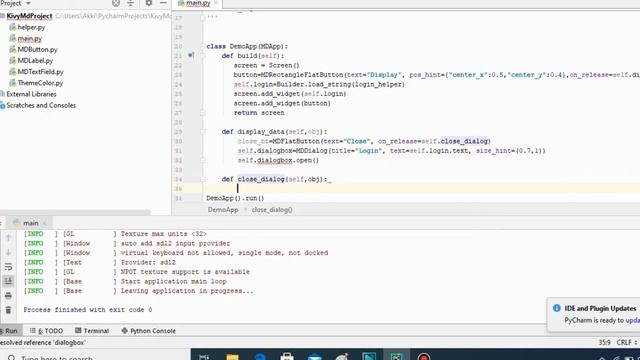
Task: Open the Python Console tool window
Action: [x=149, y=331]
